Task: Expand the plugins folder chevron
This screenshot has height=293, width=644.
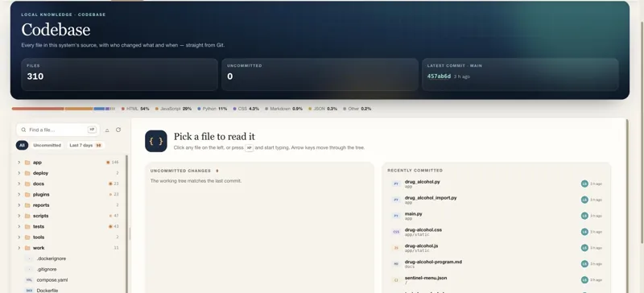Action: point(19,194)
